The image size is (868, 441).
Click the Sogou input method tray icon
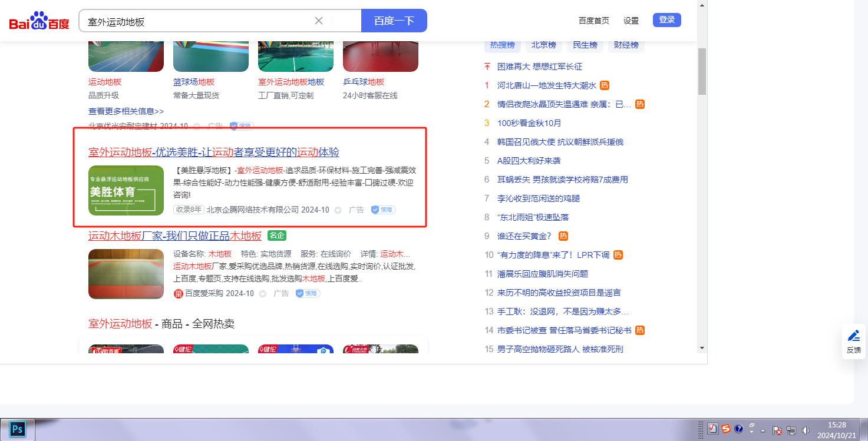point(726,429)
